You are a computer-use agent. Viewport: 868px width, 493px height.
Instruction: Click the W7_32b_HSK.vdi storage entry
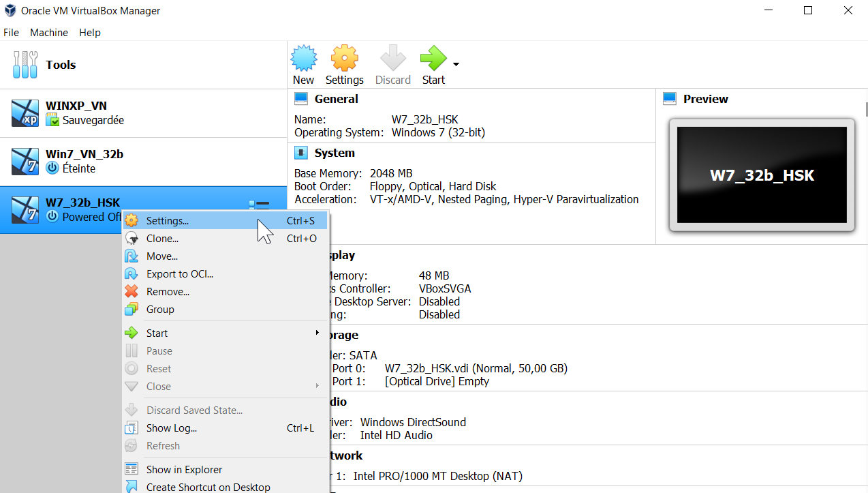click(x=476, y=368)
